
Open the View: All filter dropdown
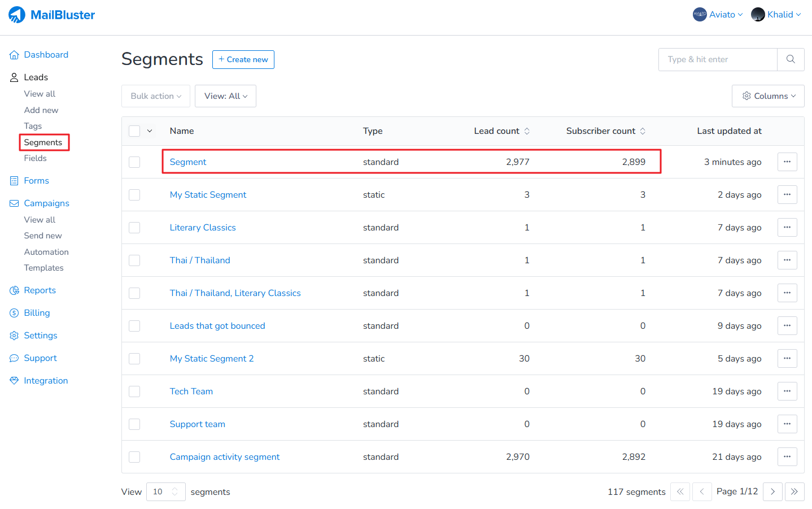(x=225, y=96)
